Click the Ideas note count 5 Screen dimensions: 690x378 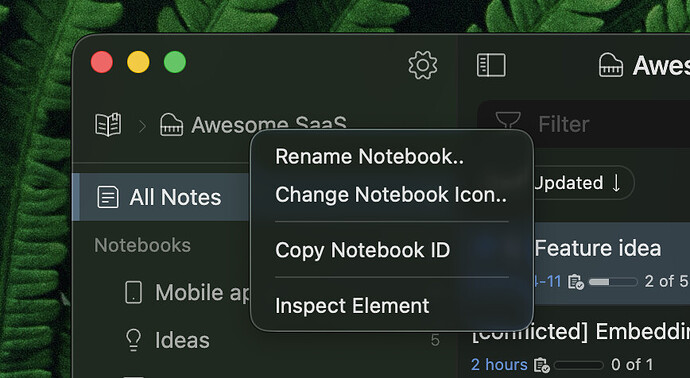pos(435,340)
